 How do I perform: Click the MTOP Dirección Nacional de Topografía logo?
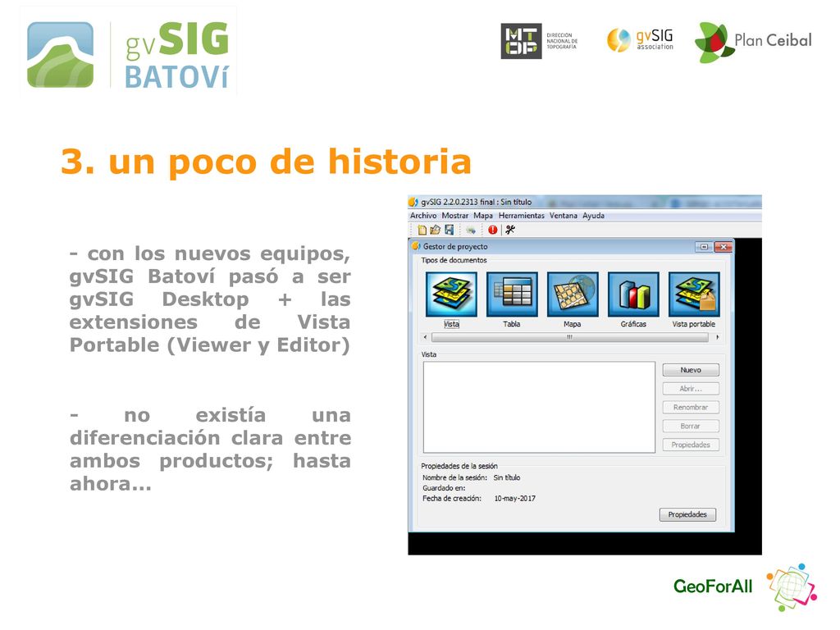click(x=540, y=41)
